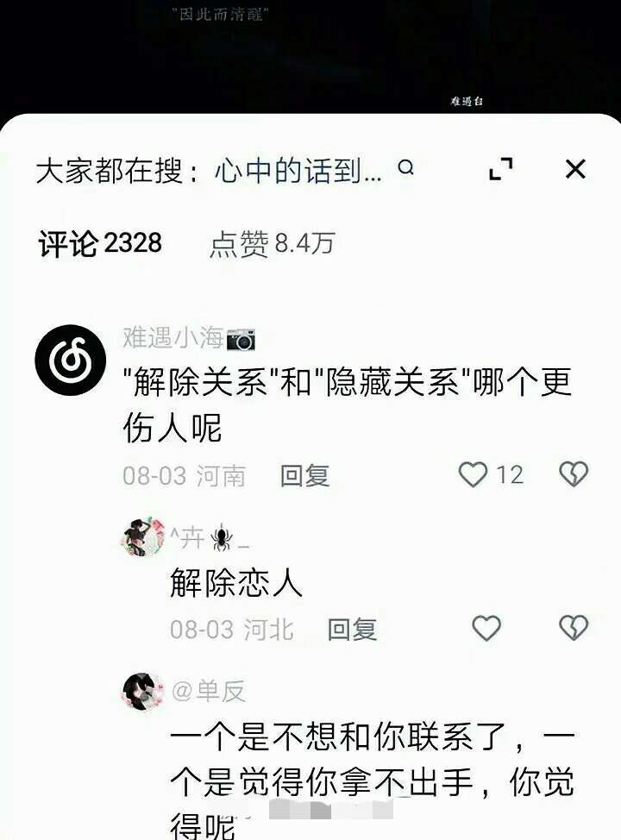Switch to 评论 2328 tab
This screenshot has width=621, height=840.
(x=100, y=244)
